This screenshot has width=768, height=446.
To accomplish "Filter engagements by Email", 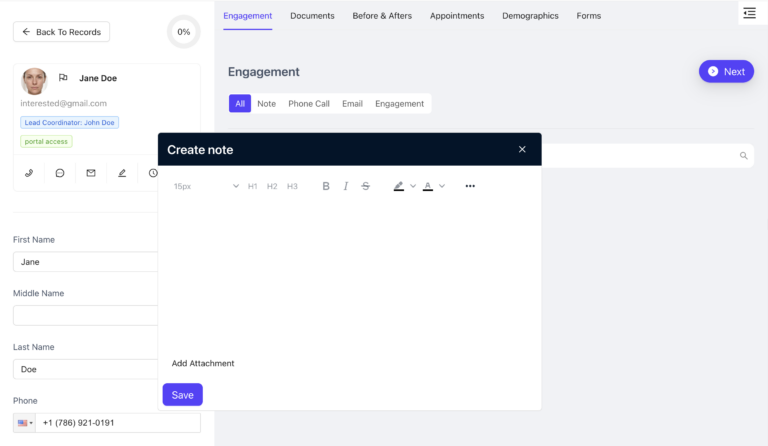I will (352, 103).
